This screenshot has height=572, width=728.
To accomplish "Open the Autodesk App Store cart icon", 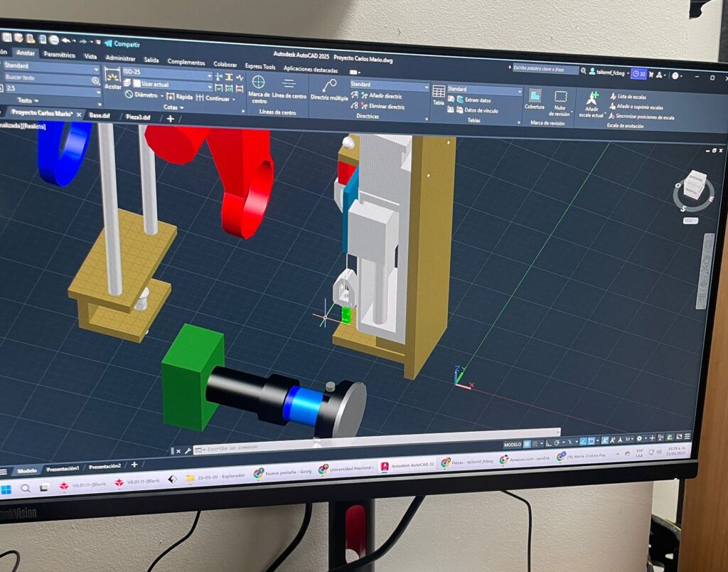I will (651, 75).
